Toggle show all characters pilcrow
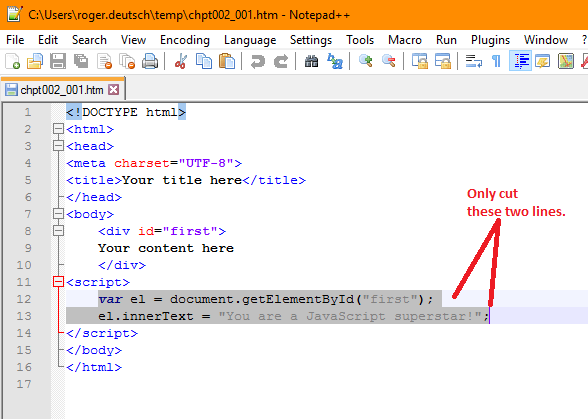588x419 pixels. click(x=496, y=61)
